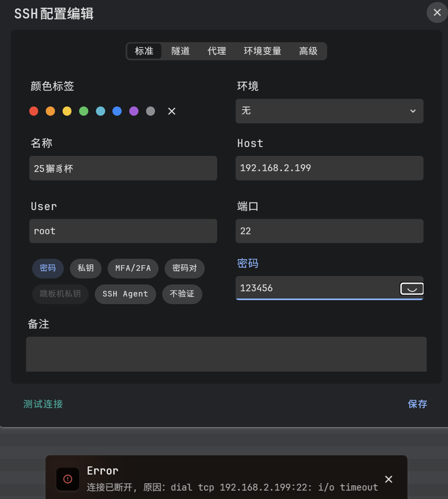The image size is (448, 499).
Task: Choose MFA/2FA authentication option
Action: click(133, 268)
